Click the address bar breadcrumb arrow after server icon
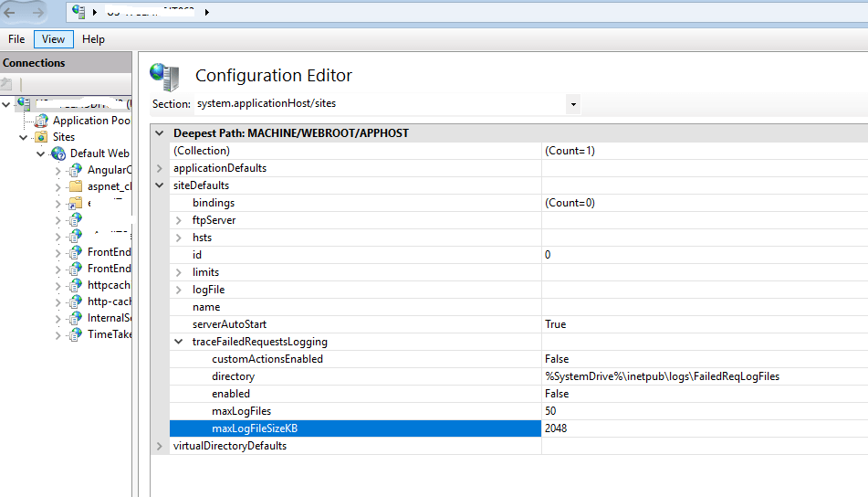The width and height of the screenshot is (868, 497). (x=95, y=12)
